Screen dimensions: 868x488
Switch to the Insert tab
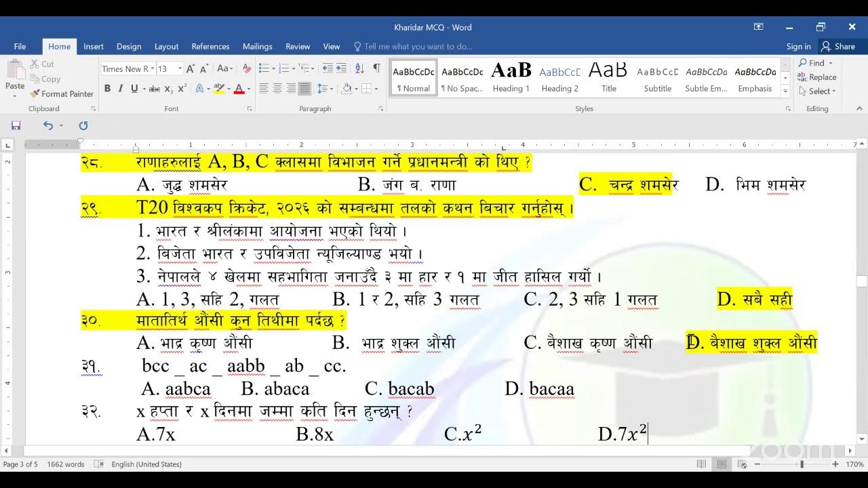94,47
